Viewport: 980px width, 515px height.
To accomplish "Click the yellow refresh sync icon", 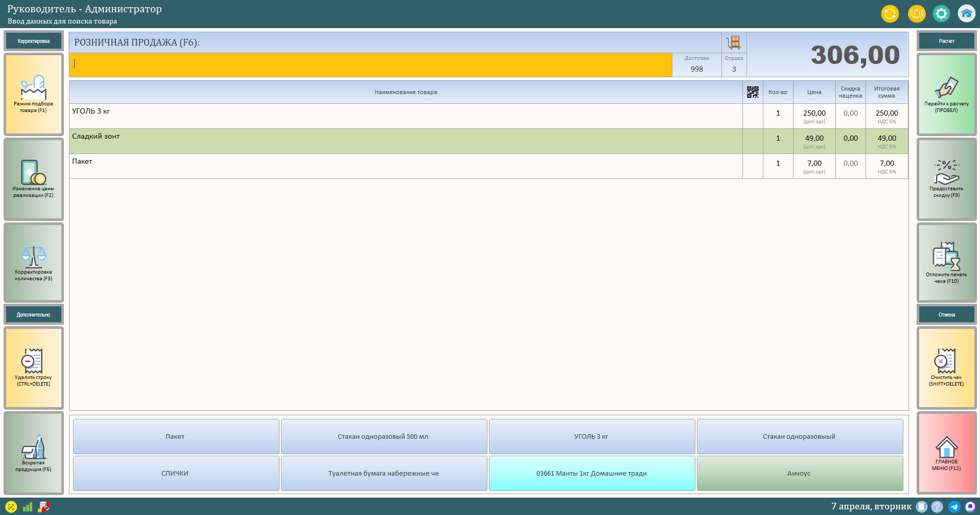I will click(890, 14).
